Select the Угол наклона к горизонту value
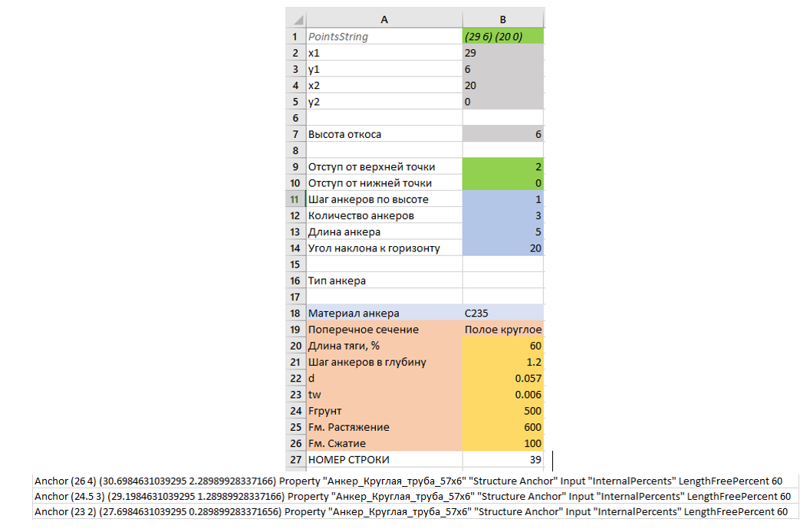The width and height of the screenshot is (810, 532). point(502,248)
